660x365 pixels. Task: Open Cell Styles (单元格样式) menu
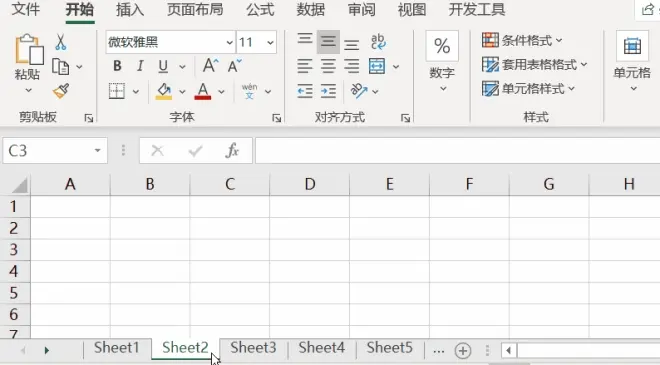pyautogui.click(x=528, y=88)
